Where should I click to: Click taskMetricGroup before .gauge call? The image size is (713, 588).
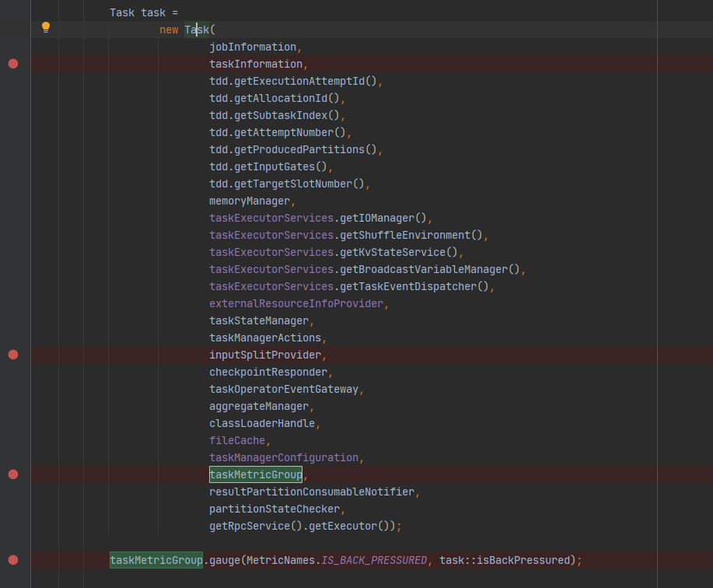(x=156, y=560)
